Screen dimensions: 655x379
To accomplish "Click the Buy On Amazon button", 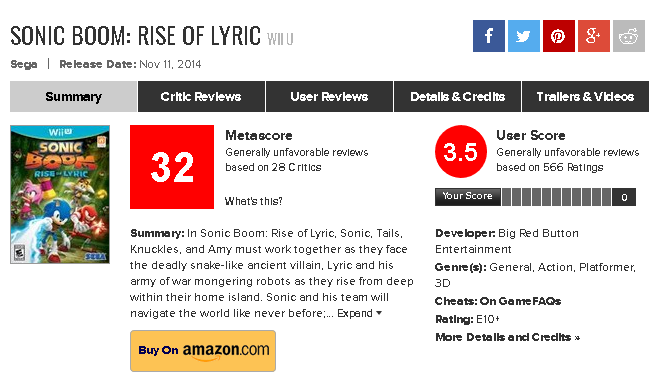I will (203, 351).
